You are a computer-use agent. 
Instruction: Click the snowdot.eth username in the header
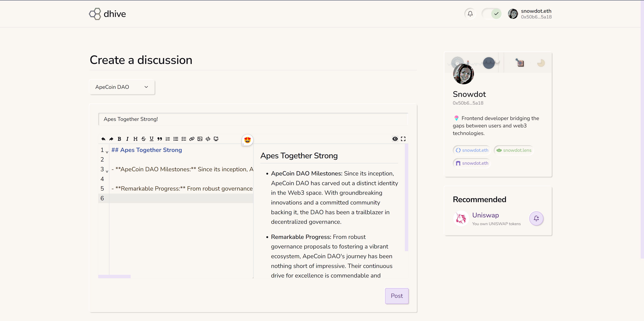(x=536, y=11)
